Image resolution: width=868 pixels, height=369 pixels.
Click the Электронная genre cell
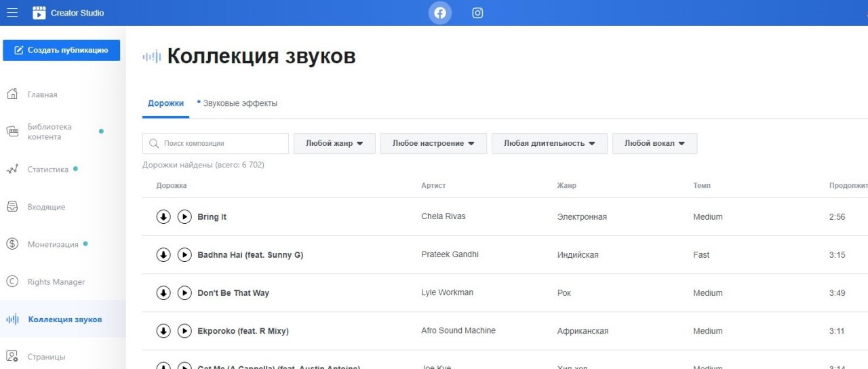[x=582, y=217]
